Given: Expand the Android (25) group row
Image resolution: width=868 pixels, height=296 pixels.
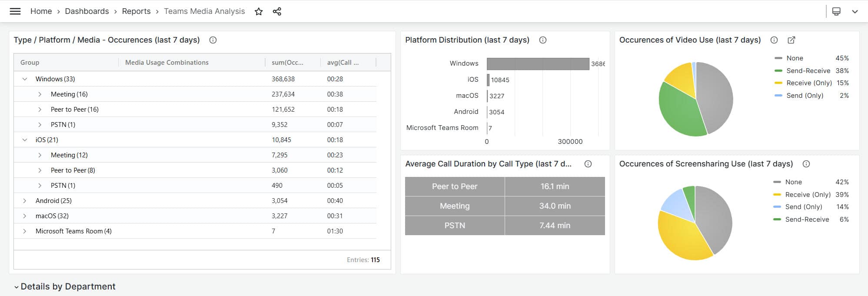Looking at the screenshot, I should pos(25,201).
